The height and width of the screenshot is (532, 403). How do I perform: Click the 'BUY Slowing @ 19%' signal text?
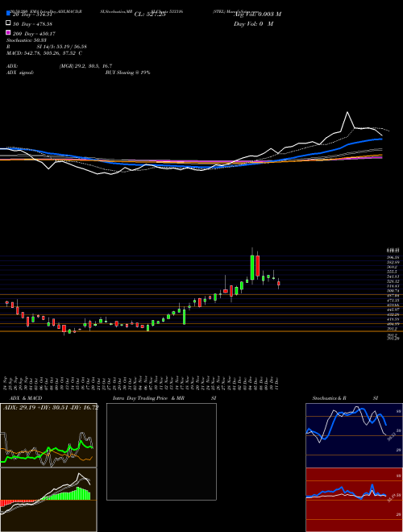[127, 73]
